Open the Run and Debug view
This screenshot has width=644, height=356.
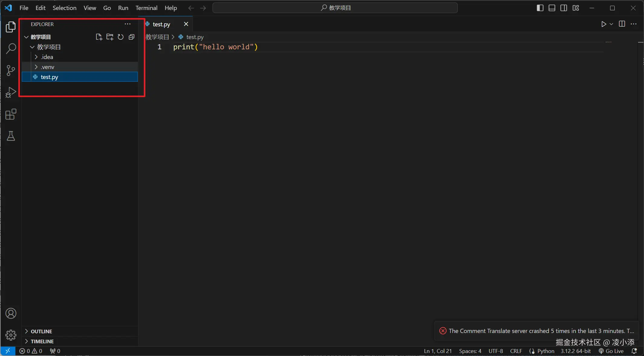(11, 92)
